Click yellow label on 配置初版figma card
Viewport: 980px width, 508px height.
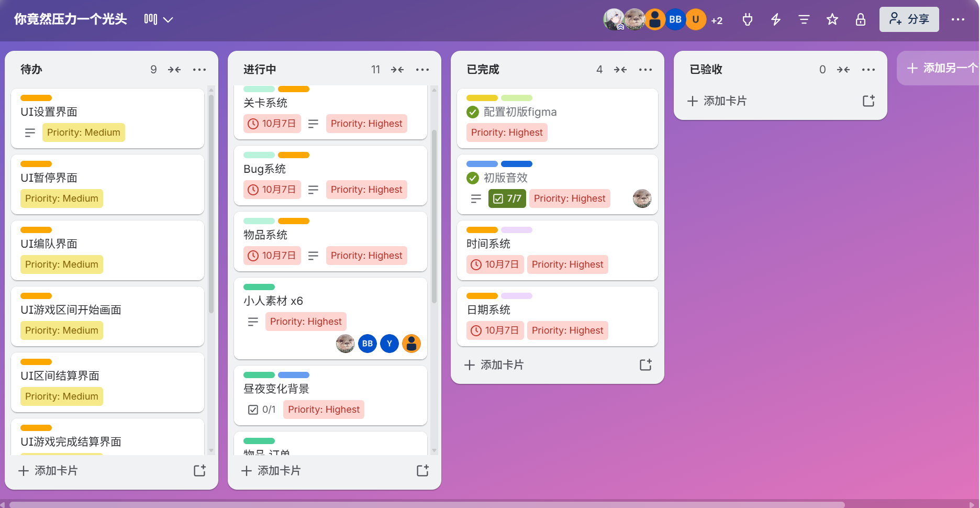pos(482,98)
